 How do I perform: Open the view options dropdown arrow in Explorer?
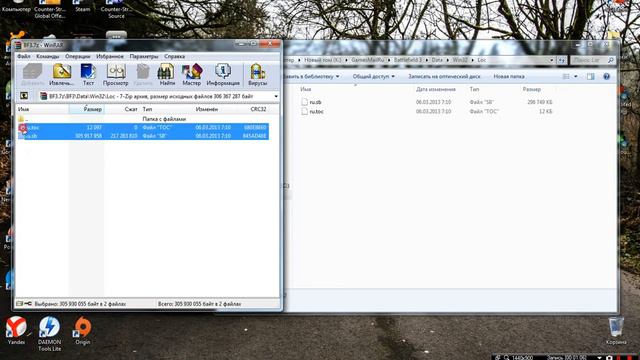[576, 76]
